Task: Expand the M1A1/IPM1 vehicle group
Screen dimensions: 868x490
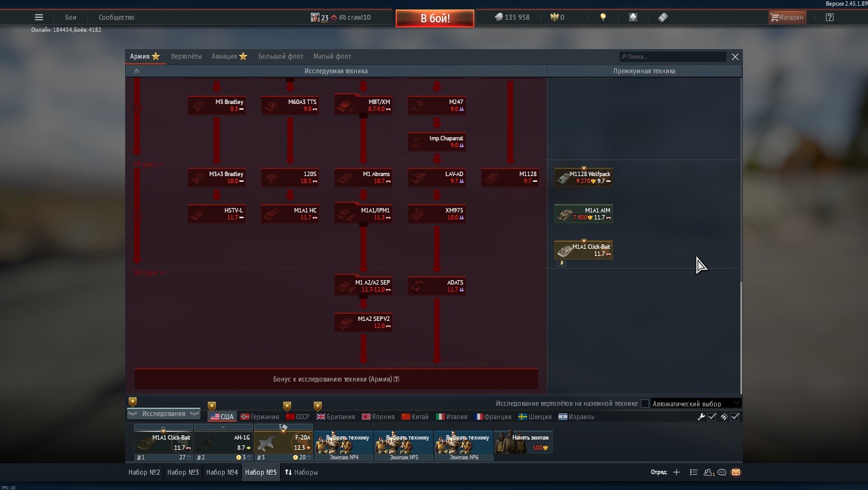Action: tap(363, 214)
